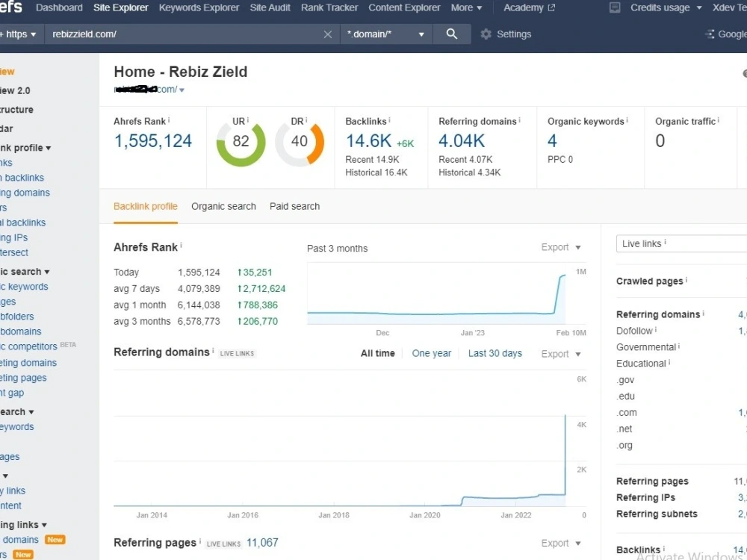Image resolution: width=747 pixels, height=560 pixels.
Task: Collapse the sidebar section ending 'nk profile'
Action: point(25,148)
